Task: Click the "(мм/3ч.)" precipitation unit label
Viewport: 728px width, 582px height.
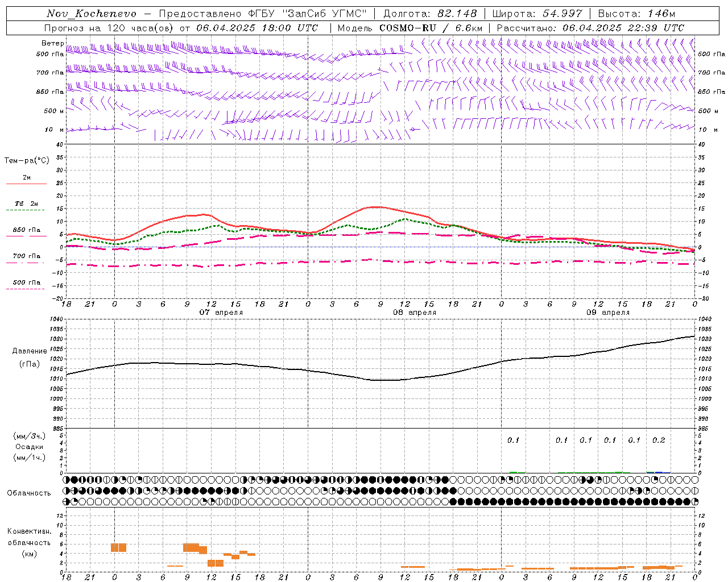Action: pos(30,436)
